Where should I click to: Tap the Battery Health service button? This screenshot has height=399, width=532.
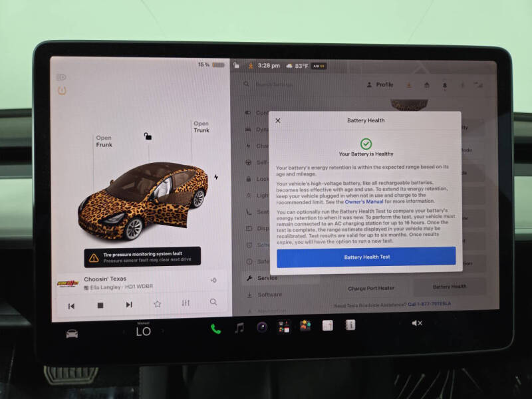(x=450, y=287)
